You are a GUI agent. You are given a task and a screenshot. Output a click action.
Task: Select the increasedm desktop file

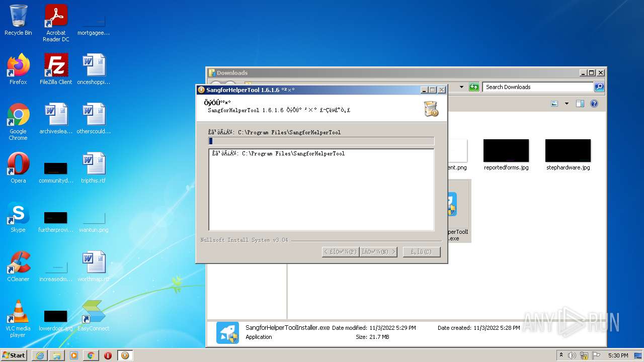point(56,270)
